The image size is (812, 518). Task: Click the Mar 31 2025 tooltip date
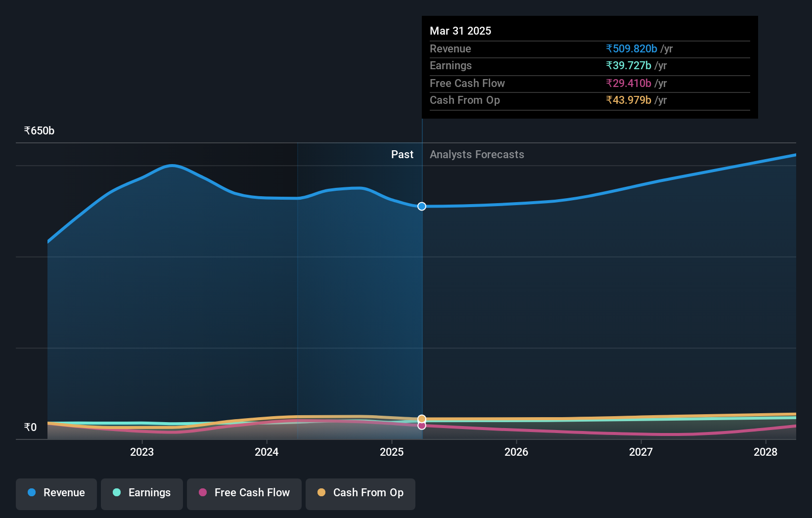click(460, 31)
